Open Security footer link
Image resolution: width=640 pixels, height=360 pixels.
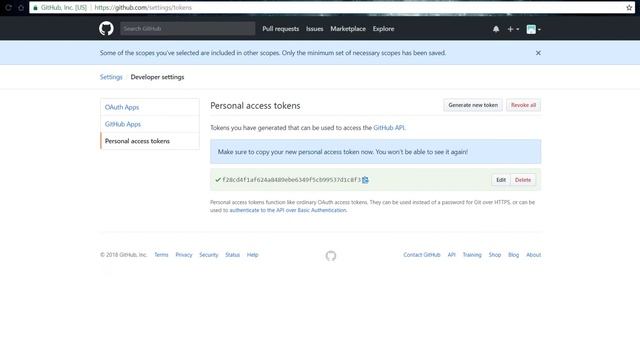pos(209,255)
